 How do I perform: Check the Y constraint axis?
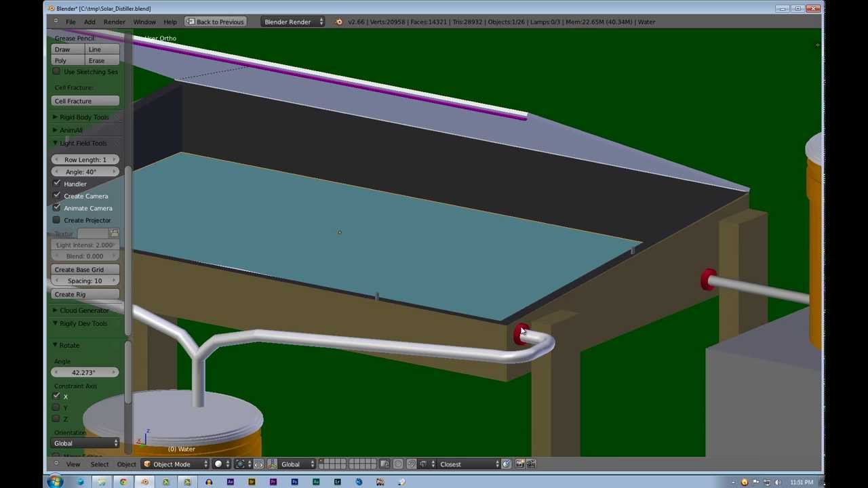point(57,407)
